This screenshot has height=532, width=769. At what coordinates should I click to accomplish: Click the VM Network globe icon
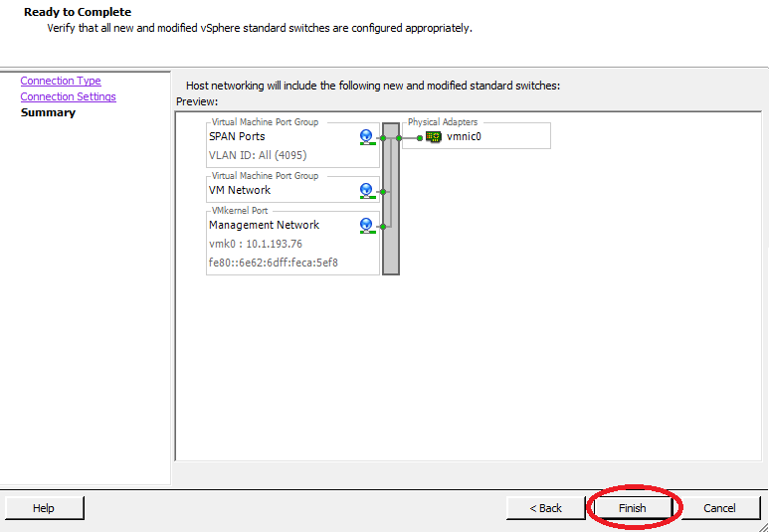(x=367, y=191)
